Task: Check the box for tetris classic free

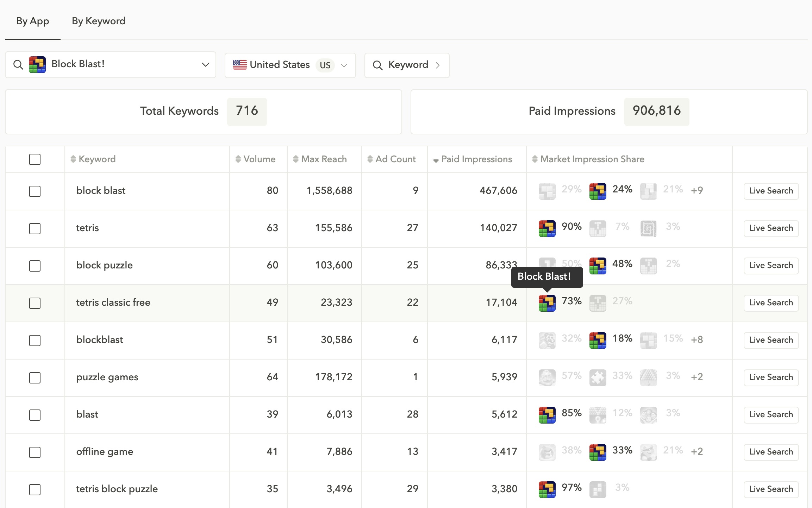Action: tap(35, 303)
